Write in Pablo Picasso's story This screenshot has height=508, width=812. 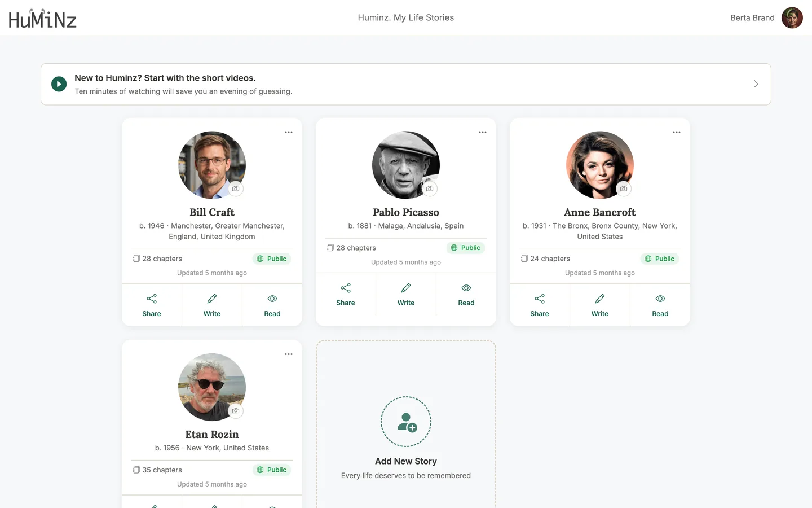tap(406, 295)
